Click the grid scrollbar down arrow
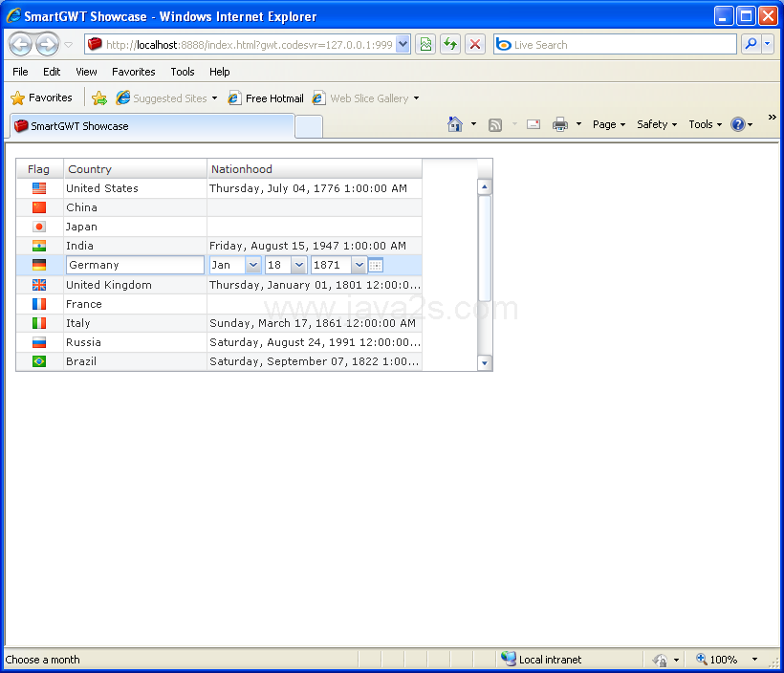This screenshot has height=673, width=784. pyautogui.click(x=484, y=363)
